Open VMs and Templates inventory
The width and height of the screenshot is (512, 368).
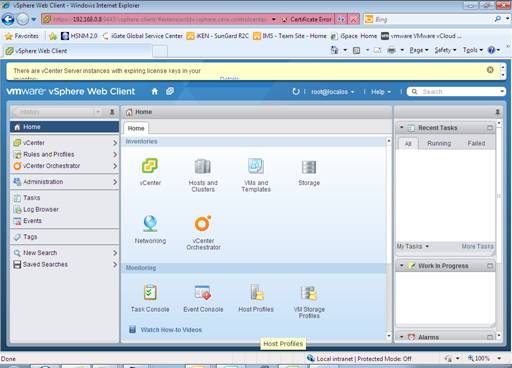[x=256, y=167]
